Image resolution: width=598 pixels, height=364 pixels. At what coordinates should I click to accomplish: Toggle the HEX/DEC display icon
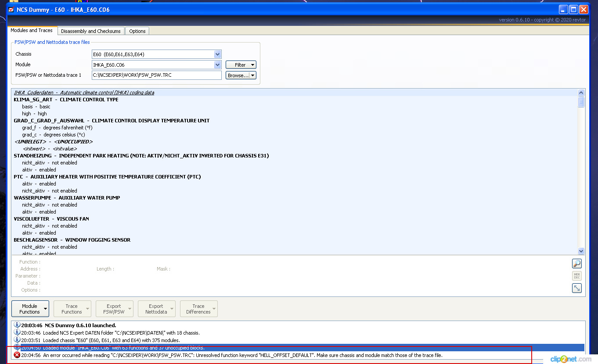(x=576, y=276)
